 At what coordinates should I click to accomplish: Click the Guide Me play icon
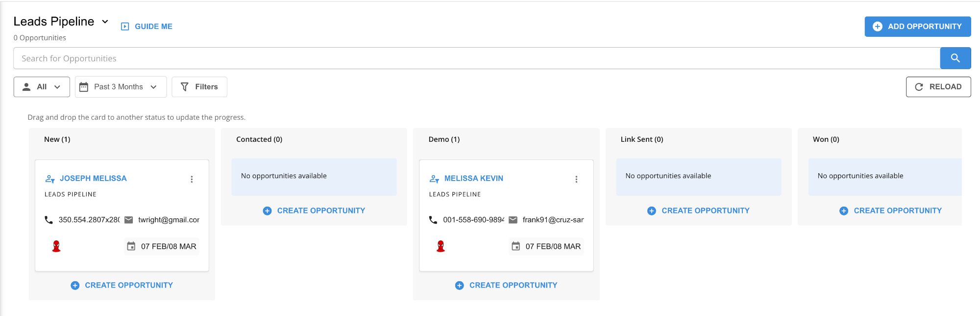(x=125, y=26)
